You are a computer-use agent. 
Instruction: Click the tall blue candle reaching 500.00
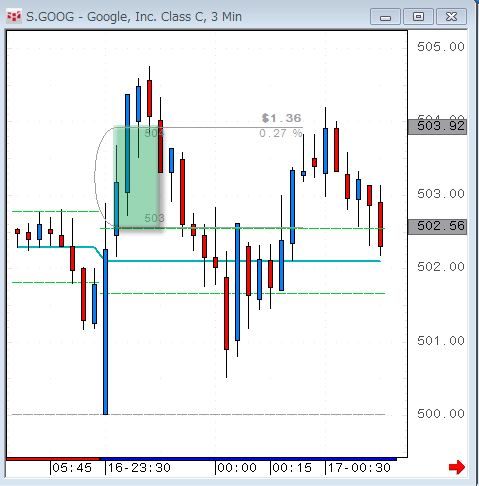click(x=105, y=332)
